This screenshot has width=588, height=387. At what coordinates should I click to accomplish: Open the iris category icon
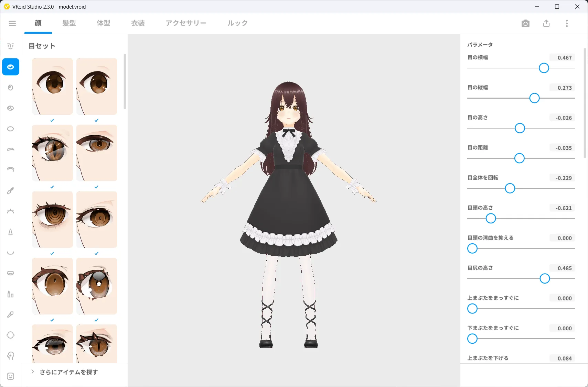click(11, 88)
